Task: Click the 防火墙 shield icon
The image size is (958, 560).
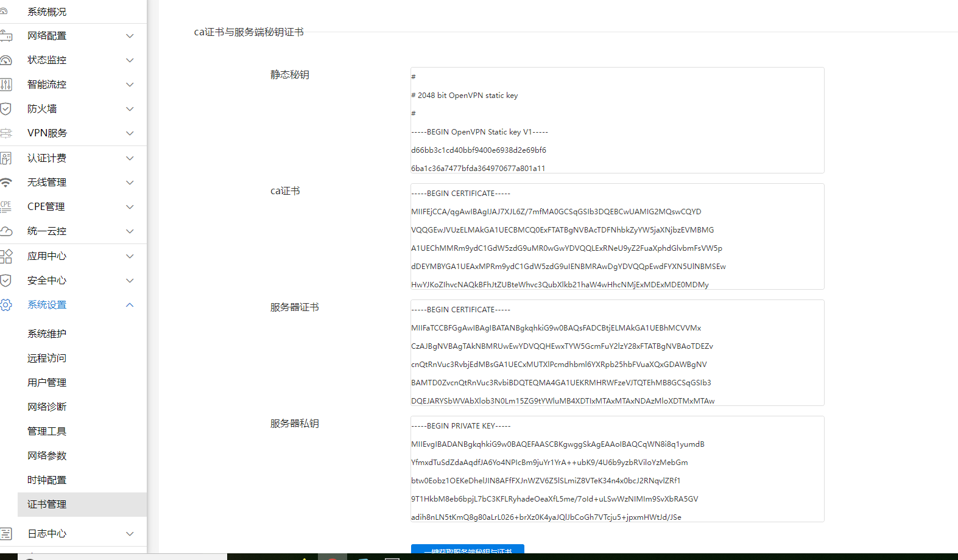Action: coord(6,109)
